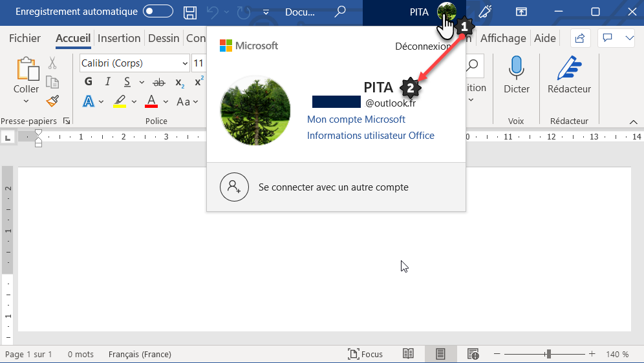Toggle the Enregistrement automatique switch

[x=158, y=12]
